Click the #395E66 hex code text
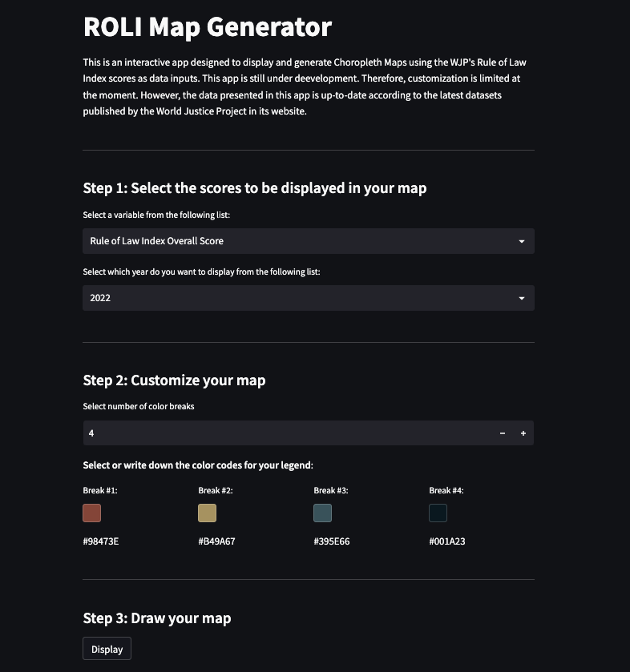 332,541
